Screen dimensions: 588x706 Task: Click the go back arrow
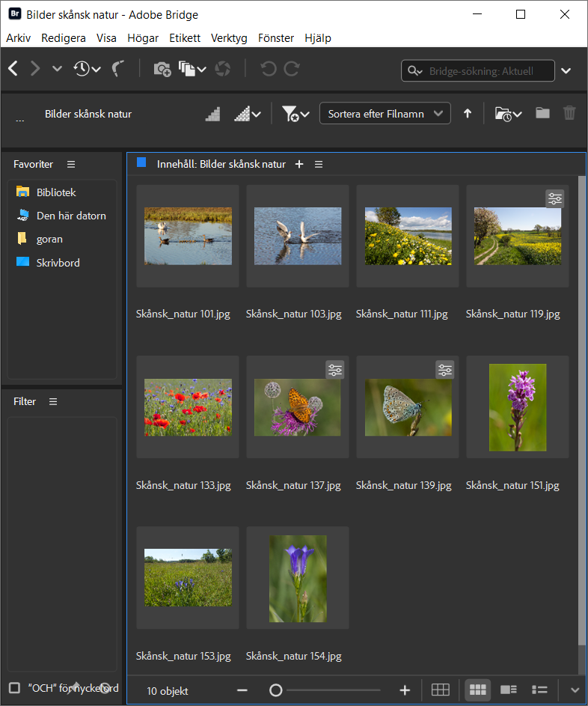tap(13, 70)
